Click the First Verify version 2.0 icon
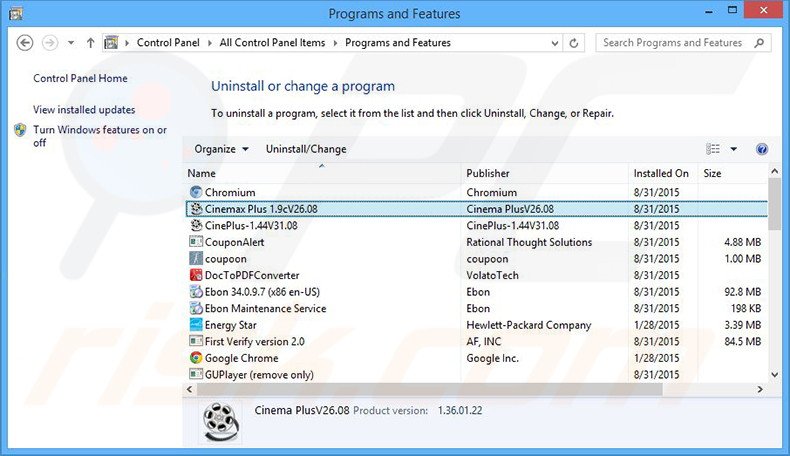 [196, 342]
